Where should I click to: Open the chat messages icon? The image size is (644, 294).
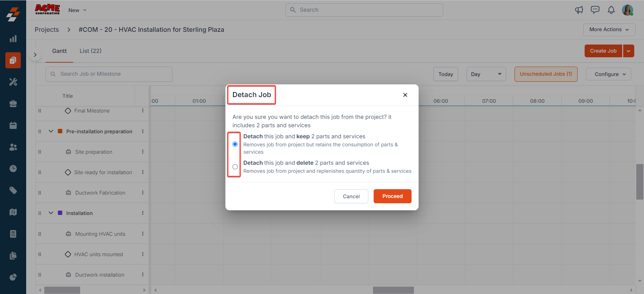[595, 10]
